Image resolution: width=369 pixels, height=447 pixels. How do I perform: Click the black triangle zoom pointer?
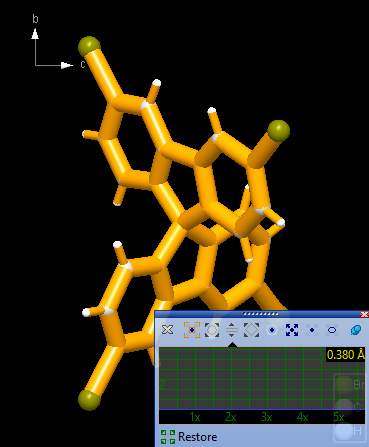pos(232,344)
